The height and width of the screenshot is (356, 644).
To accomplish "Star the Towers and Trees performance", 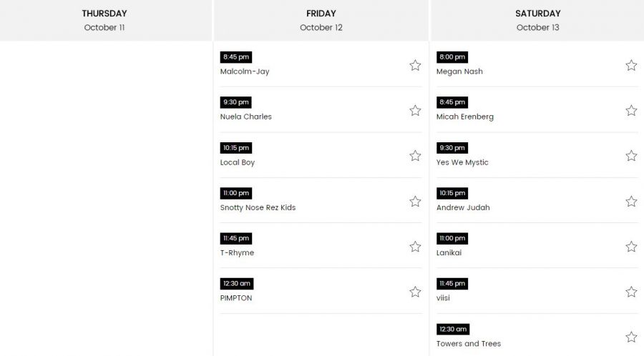I will [x=631, y=337].
